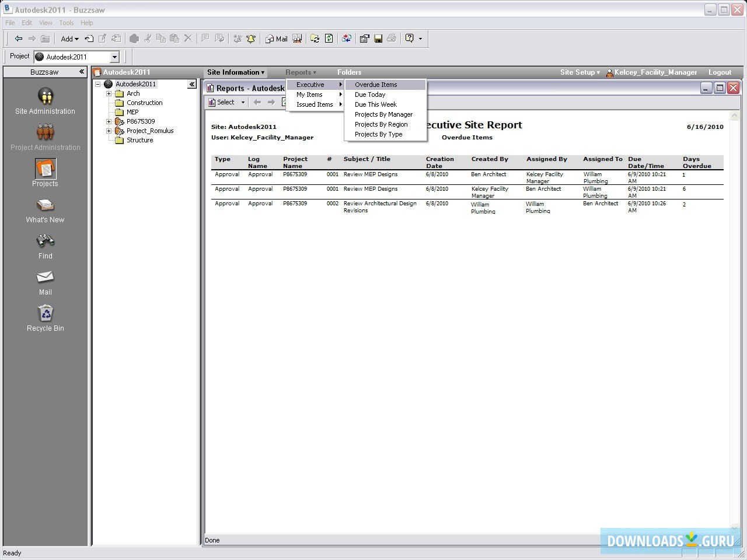Open the Site Setup dropdown menu
The height and width of the screenshot is (560, 747).
pos(580,72)
